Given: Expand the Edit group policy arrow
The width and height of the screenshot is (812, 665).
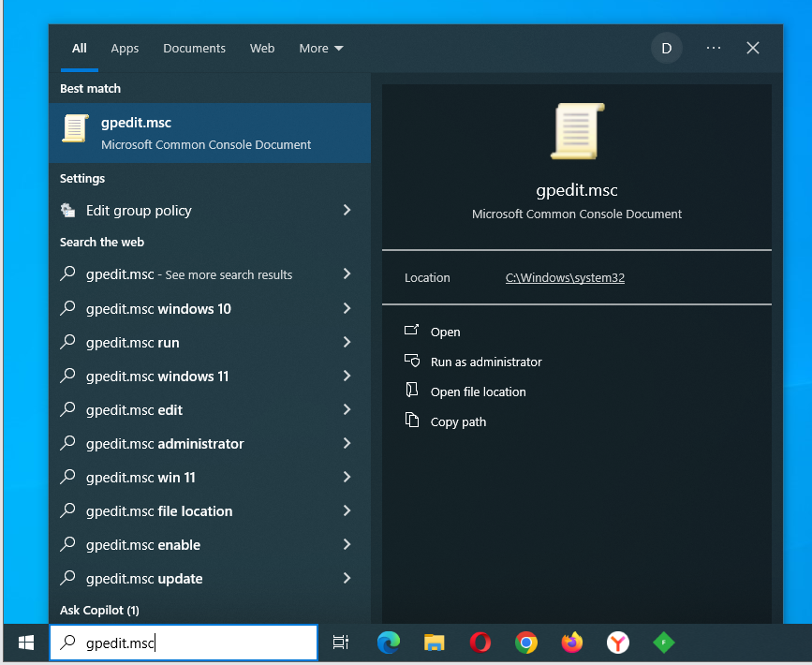Looking at the screenshot, I should pos(347,211).
